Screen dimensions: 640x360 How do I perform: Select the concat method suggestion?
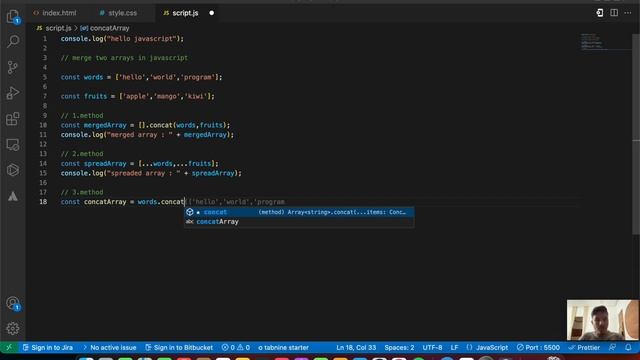click(299, 212)
